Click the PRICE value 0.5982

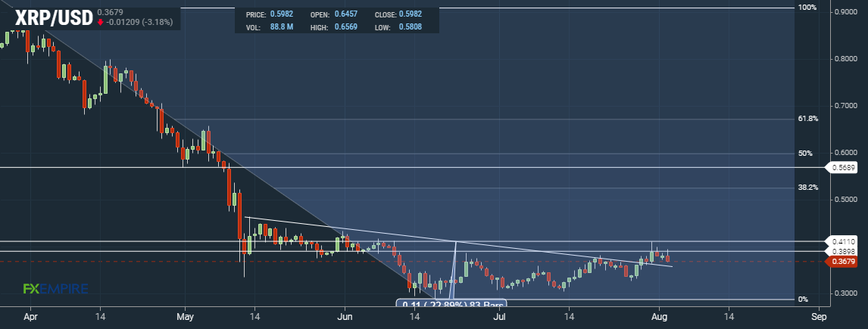(282, 14)
